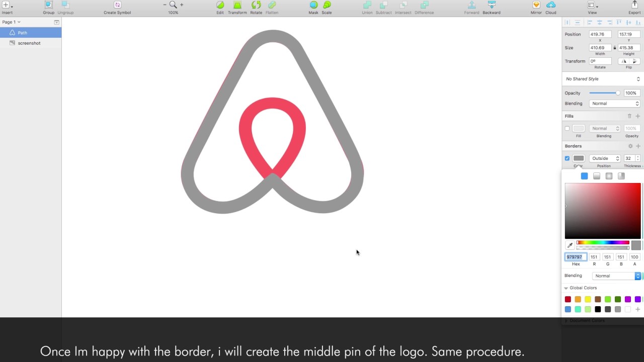Viewport: 644px width, 362px height.
Task: Open the border position dropdown showing Outside
Action: 604,158
